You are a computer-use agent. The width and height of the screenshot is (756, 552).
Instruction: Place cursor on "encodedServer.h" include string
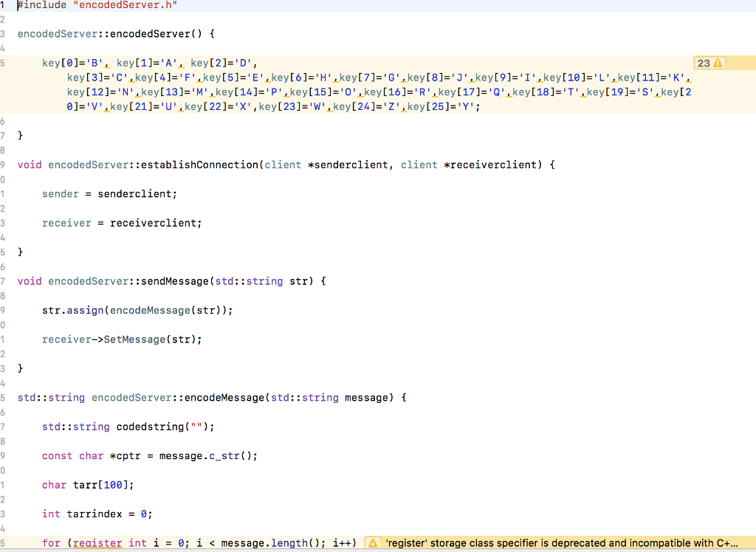pos(125,5)
